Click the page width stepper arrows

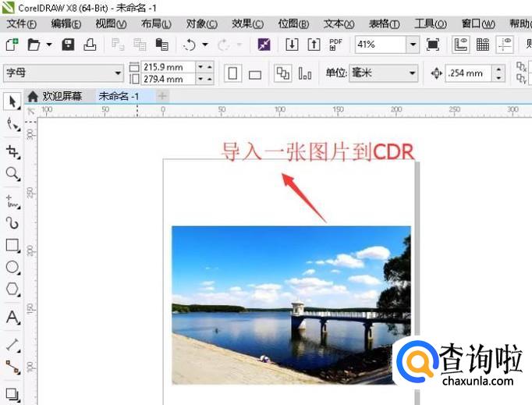pos(205,67)
